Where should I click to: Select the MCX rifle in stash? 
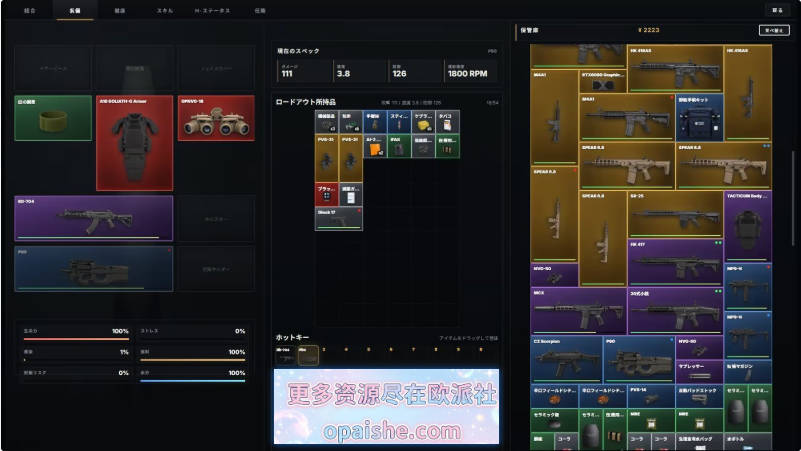[578, 311]
